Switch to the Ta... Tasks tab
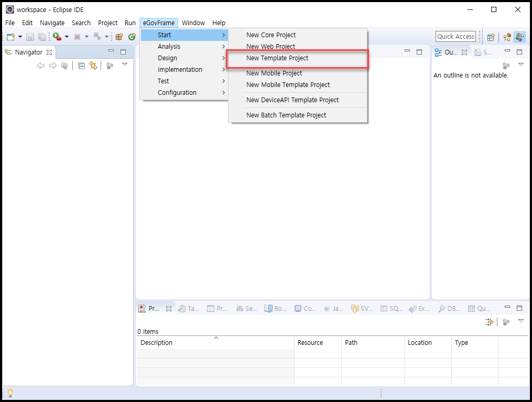This screenshot has width=532, height=402. click(x=189, y=308)
